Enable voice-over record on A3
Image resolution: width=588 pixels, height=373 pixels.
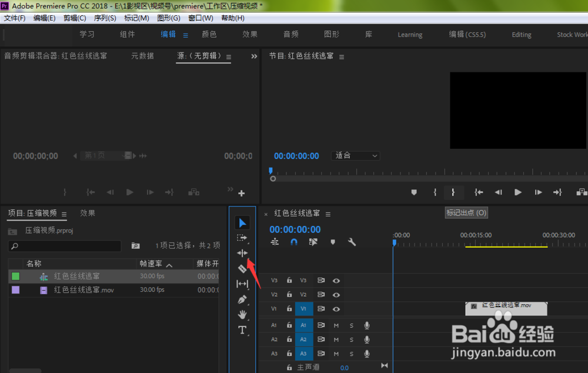(367, 354)
